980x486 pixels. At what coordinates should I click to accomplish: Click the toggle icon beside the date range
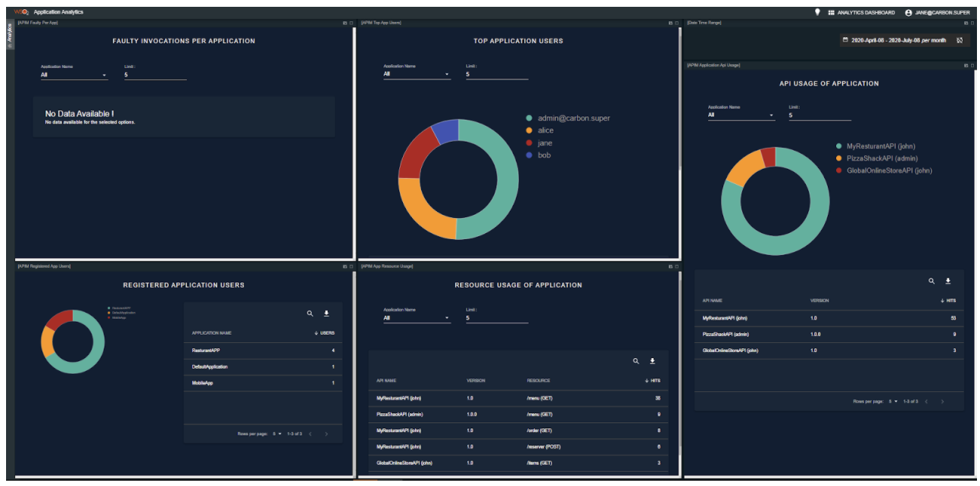[960, 40]
